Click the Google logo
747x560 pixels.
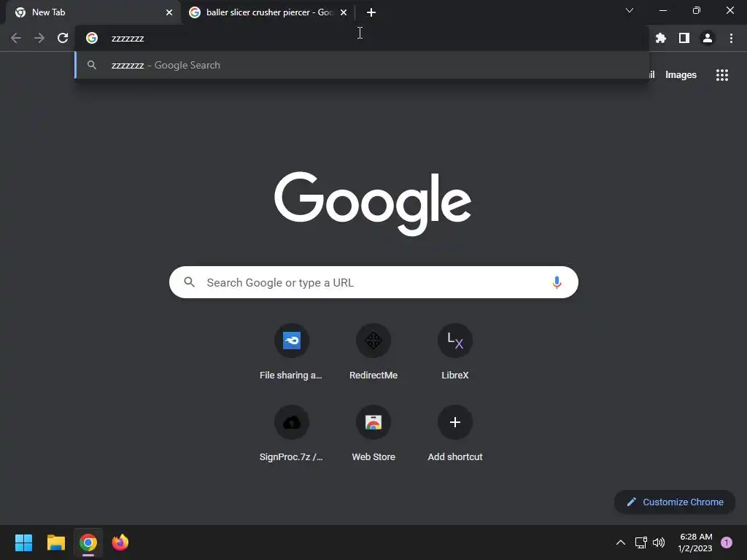tap(373, 204)
